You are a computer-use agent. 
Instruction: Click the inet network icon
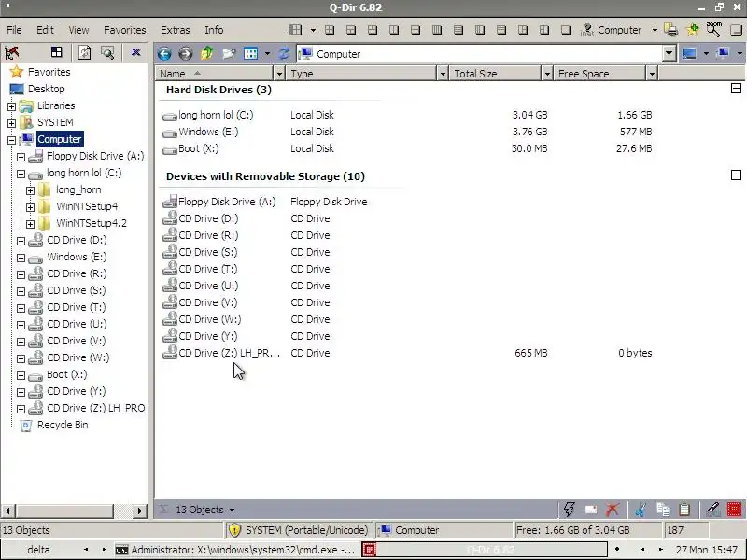(587, 30)
